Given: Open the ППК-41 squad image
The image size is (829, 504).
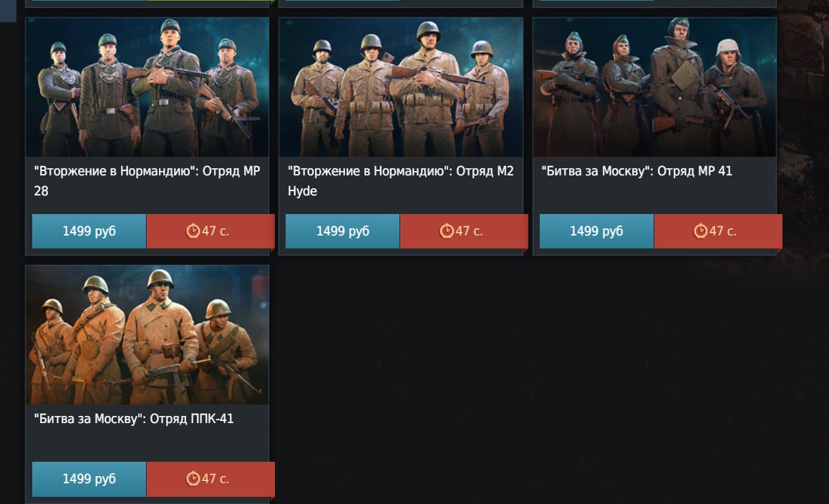Looking at the screenshot, I should (x=147, y=335).
